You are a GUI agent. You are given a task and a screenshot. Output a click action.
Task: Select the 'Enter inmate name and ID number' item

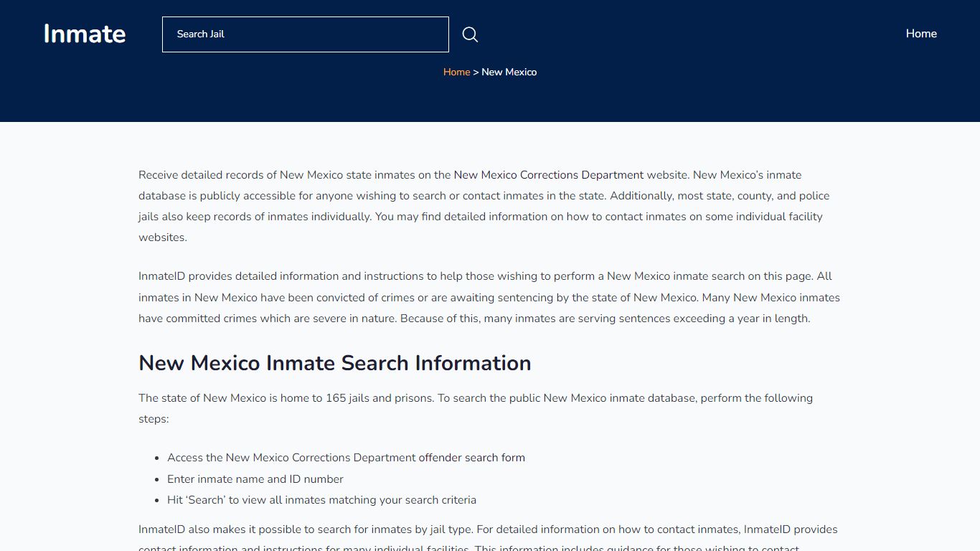point(255,479)
